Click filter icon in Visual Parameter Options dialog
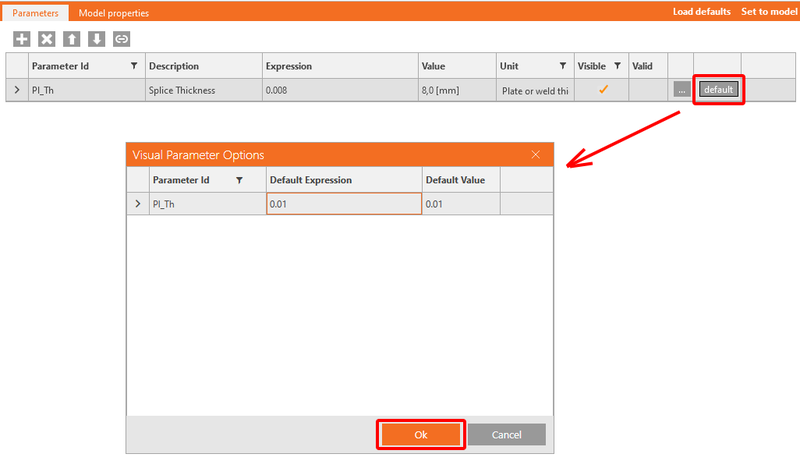The width and height of the screenshot is (800, 461). [239, 180]
